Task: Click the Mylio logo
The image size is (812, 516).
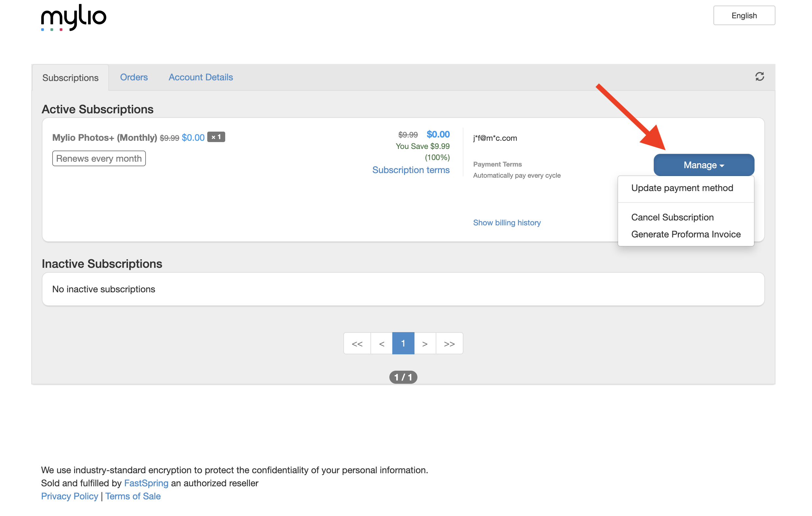Action: click(73, 18)
